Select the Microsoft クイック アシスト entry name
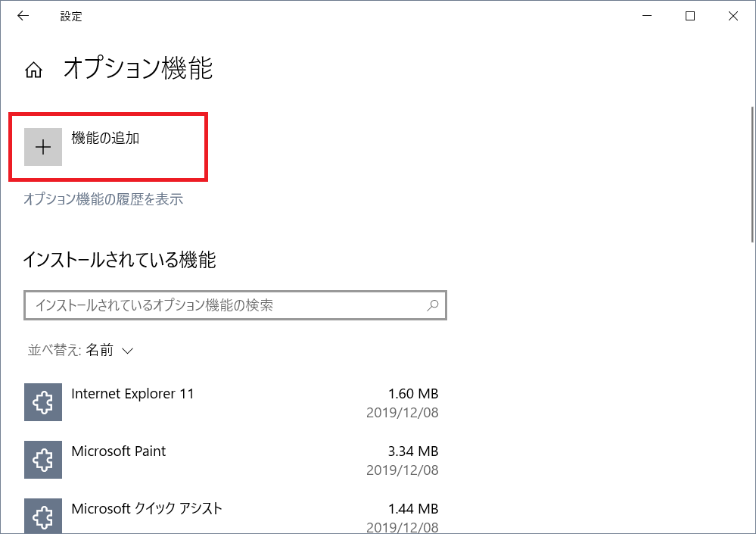Viewport: 756px width, 534px height. [147, 508]
